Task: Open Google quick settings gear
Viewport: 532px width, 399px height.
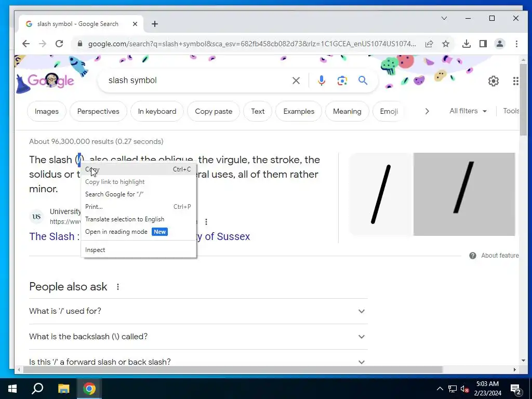Action: pos(494,81)
